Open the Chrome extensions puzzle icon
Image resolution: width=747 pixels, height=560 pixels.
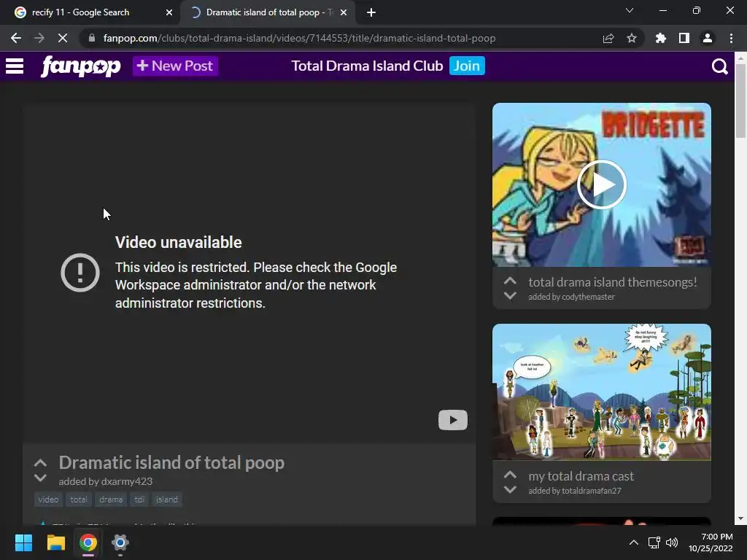point(661,38)
